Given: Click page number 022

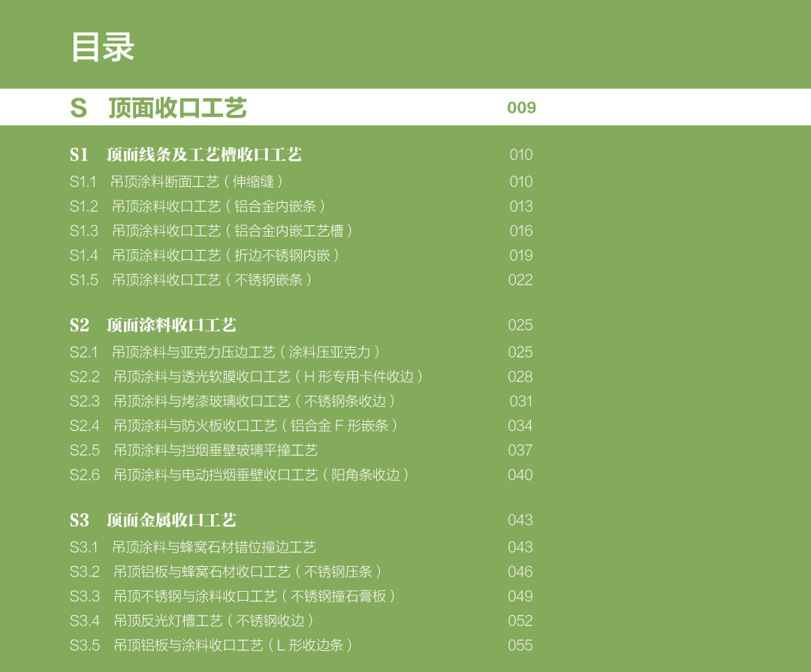Looking at the screenshot, I should point(520,280).
